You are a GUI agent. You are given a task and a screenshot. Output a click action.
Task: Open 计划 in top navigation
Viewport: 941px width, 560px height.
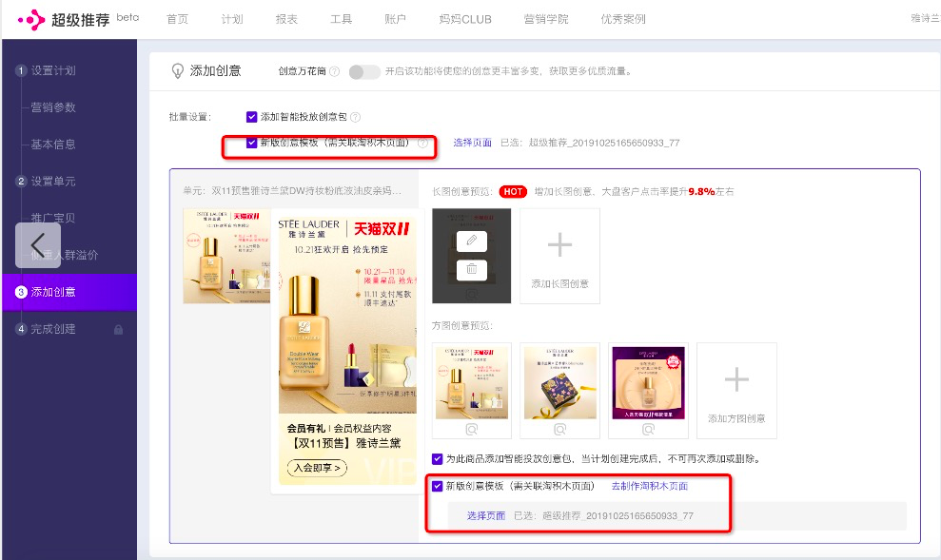click(x=231, y=19)
